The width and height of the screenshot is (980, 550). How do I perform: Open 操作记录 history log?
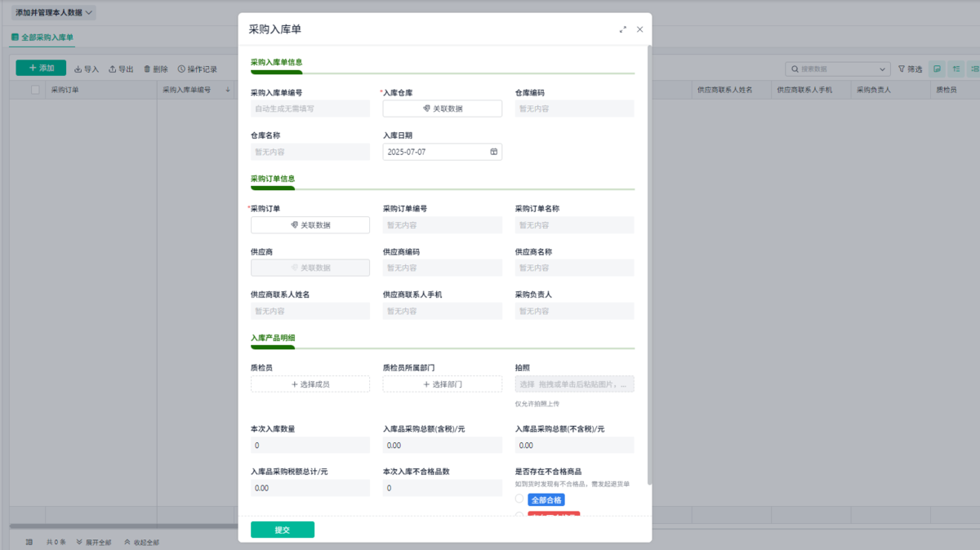click(197, 69)
